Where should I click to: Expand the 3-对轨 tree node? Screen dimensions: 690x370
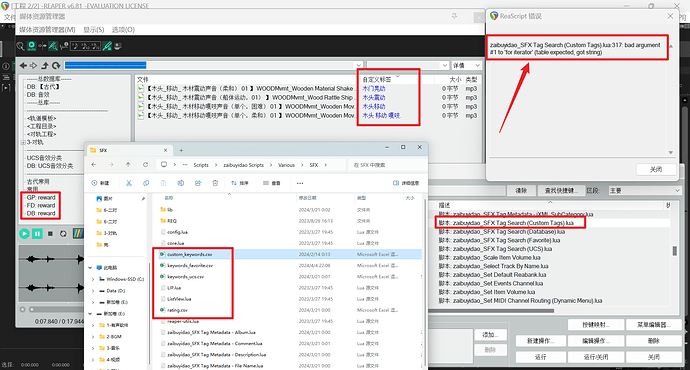click(23, 142)
